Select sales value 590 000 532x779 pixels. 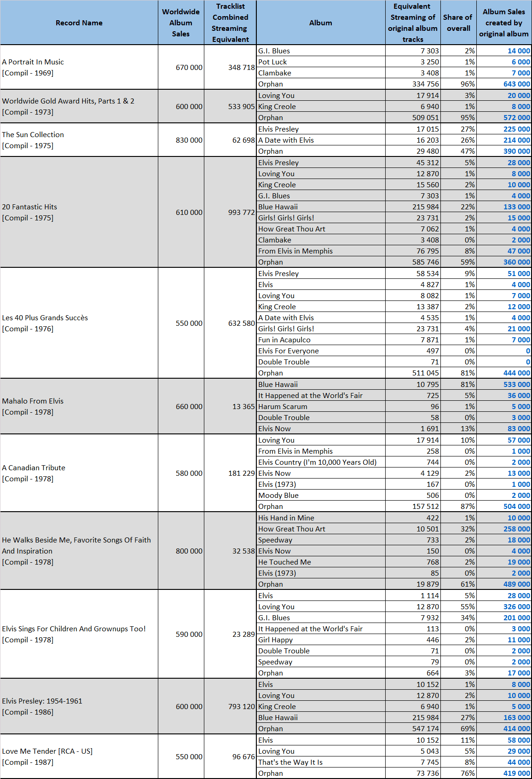pos(181,634)
